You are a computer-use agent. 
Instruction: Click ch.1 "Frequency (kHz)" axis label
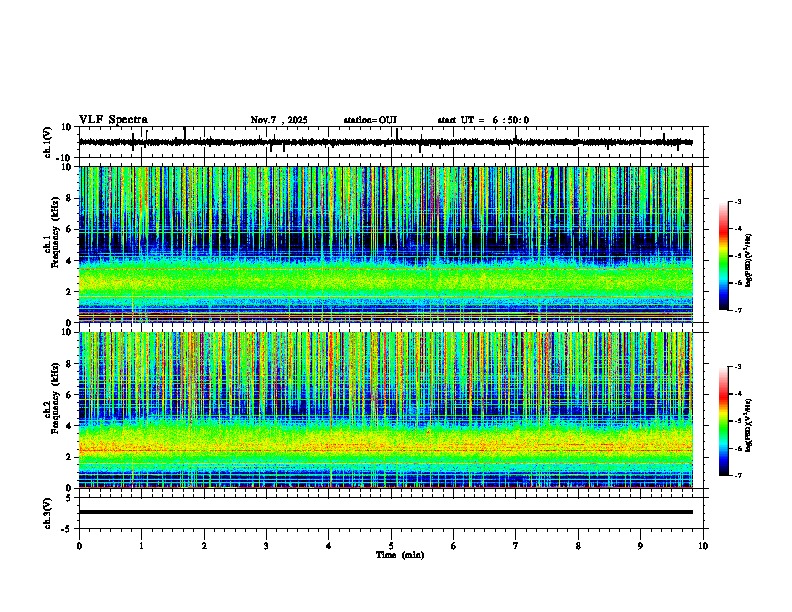click(55, 233)
